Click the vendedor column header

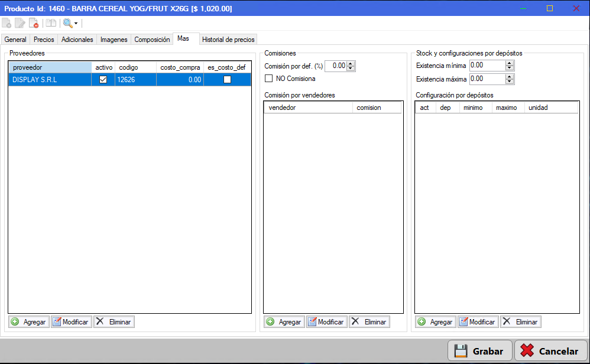pos(309,108)
